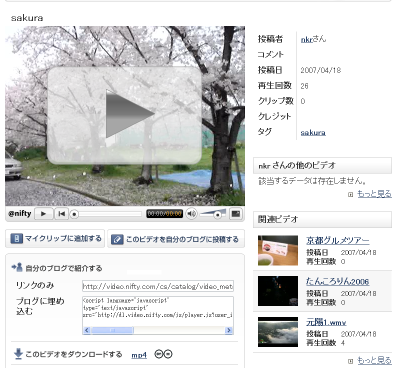Mute audio with the speaker icon

point(191,214)
